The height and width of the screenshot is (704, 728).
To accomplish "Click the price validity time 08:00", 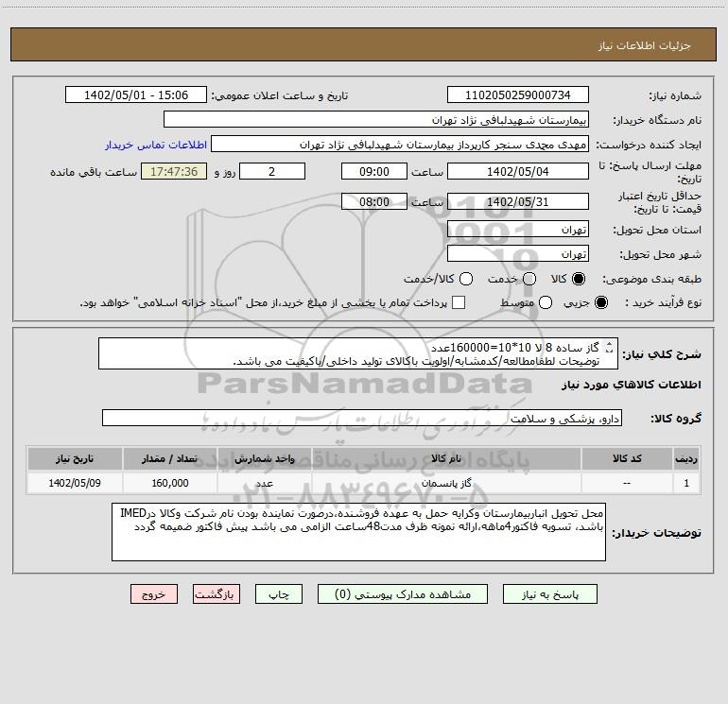I will point(374,201).
